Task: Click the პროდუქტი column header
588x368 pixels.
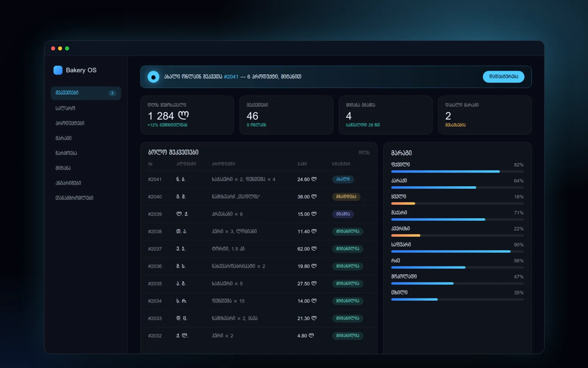Action: click(x=223, y=164)
